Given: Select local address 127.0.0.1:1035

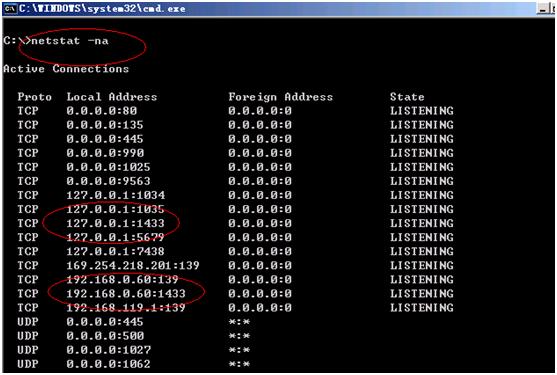Looking at the screenshot, I should pyautogui.click(x=115, y=209).
